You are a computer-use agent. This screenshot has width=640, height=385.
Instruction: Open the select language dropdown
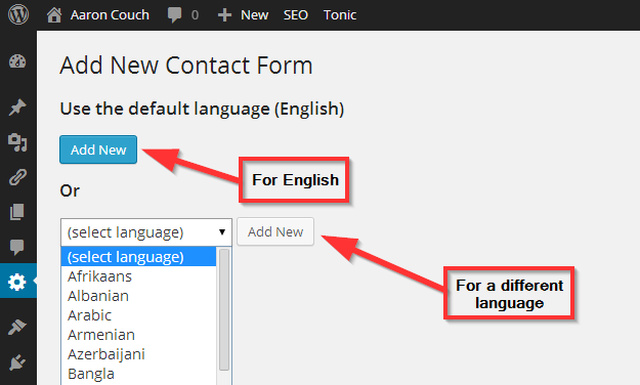click(x=146, y=232)
